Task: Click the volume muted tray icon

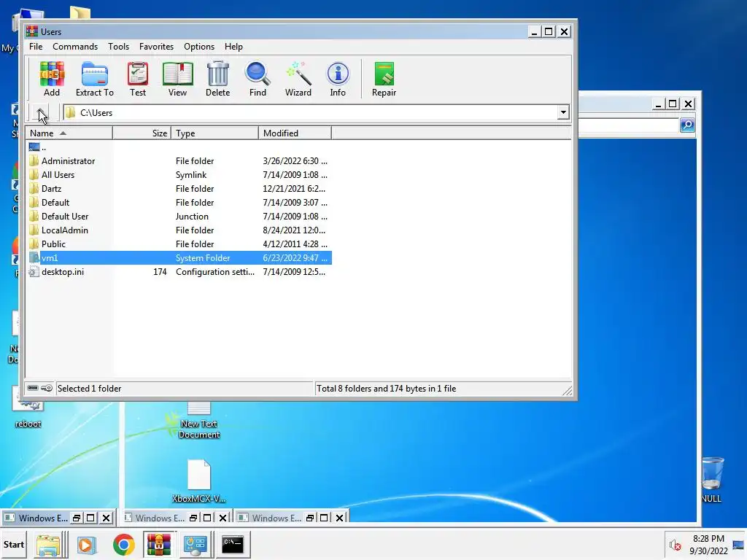Action: 675,545
